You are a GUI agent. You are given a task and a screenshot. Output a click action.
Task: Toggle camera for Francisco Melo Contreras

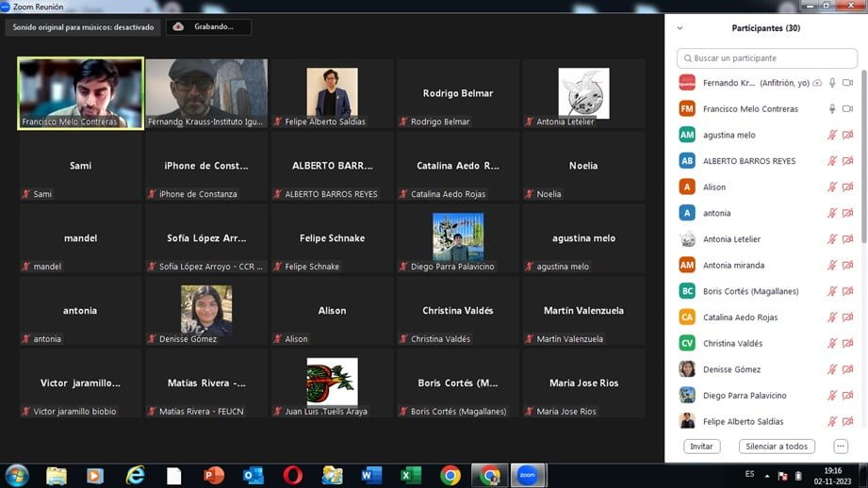tap(847, 109)
